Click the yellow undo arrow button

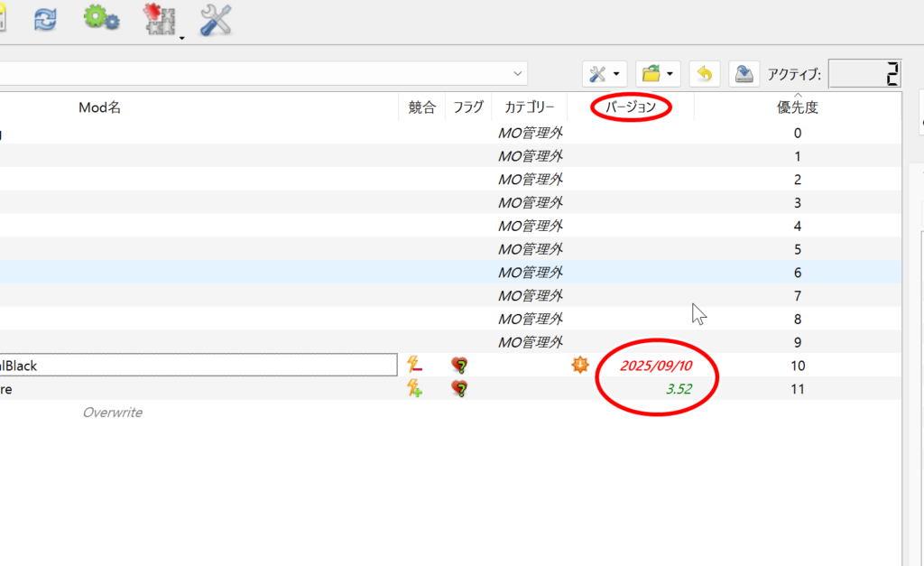pyautogui.click(x=704, y=74)
